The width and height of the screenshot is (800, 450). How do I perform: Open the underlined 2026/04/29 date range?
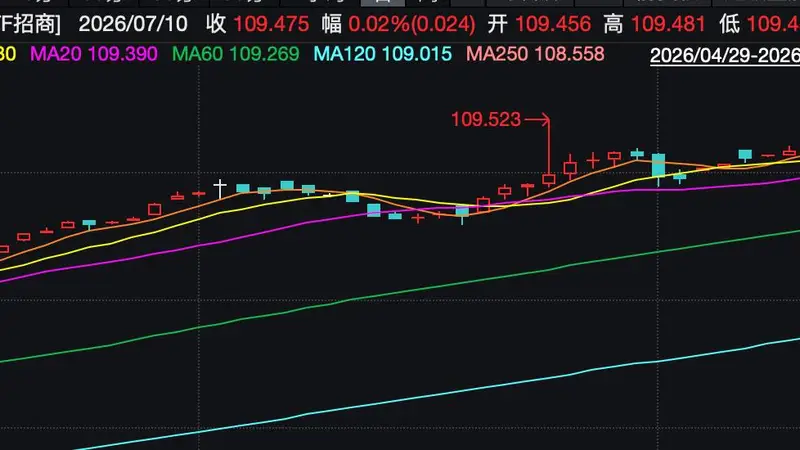click(725, 56)
